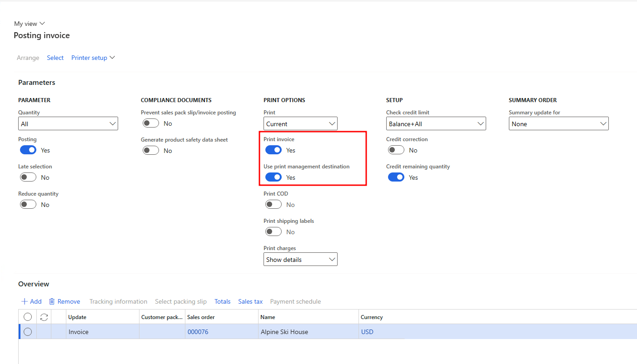Open the Quantity dropdown
Image resolution: width=637 pixels, height=364 pixels.
tap(68, 124)
